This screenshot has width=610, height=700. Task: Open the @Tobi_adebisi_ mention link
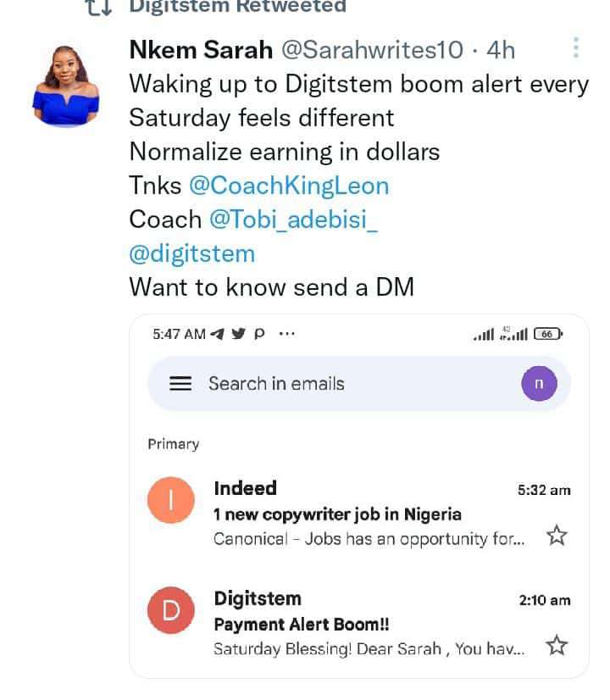click(293, 219)
